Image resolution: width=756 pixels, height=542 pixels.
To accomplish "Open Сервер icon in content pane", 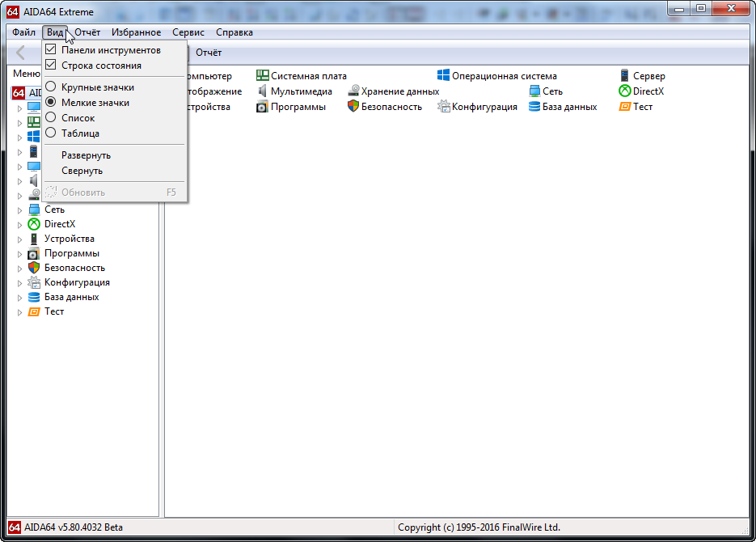I will tap(624, 75).
